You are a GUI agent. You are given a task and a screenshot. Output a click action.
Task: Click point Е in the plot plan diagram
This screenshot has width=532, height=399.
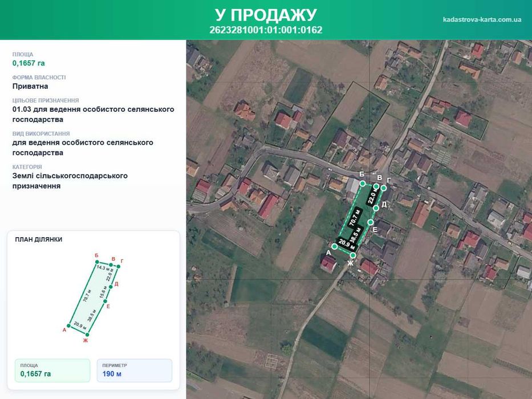point(105,301)
